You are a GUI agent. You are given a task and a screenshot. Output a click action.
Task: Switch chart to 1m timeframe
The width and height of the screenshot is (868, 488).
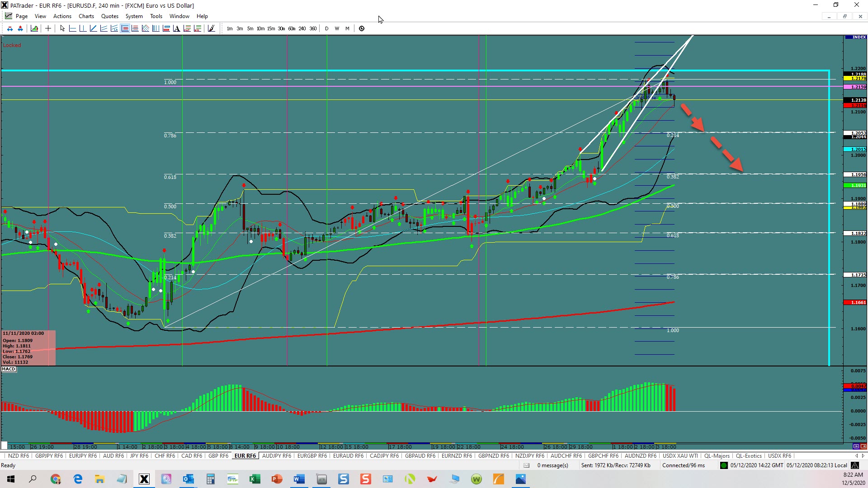(230, 28)
